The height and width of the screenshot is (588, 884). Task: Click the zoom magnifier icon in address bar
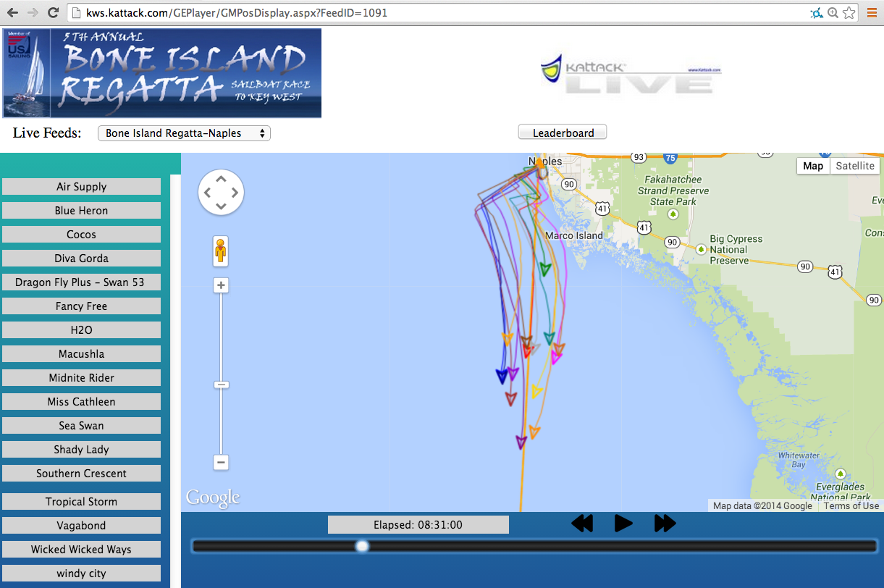pos(833,12)
